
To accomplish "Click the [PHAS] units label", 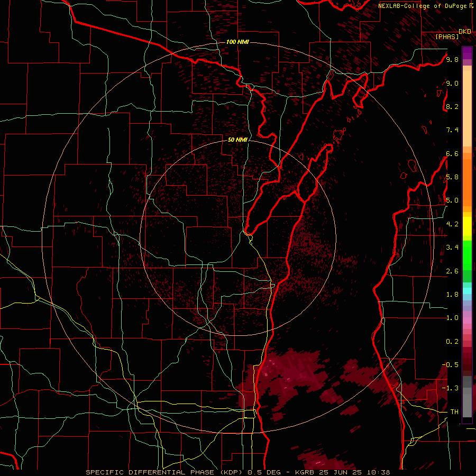I will click(x=447, y=36).
